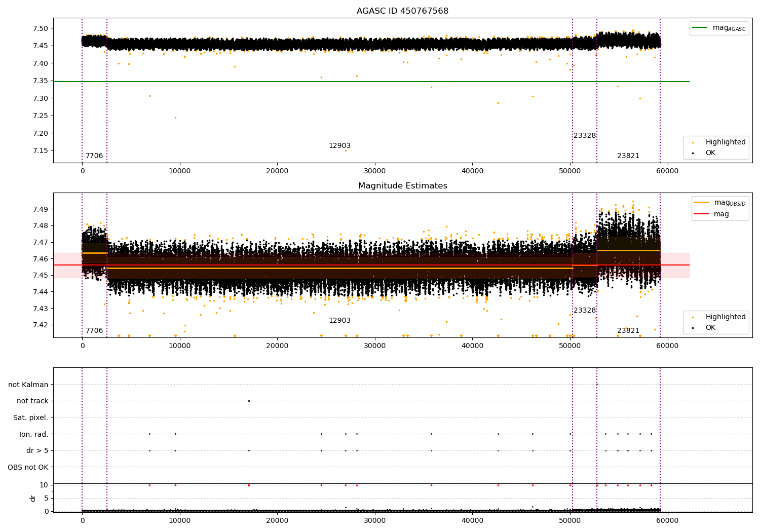Screen dimensions: 760x532
Task: Click "Highlighted" legend entry in AGASC ID plot
Action: pyautogui.click(x=726, y=142)
